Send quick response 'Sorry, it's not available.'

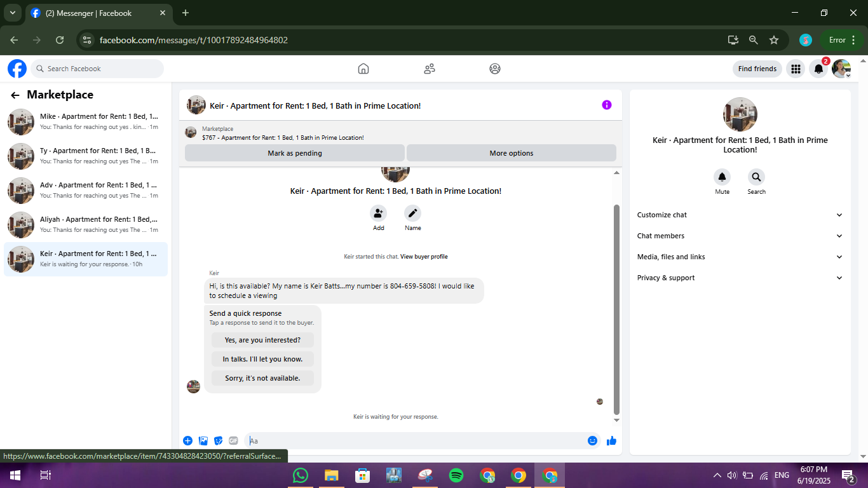[x=262, y=378]
